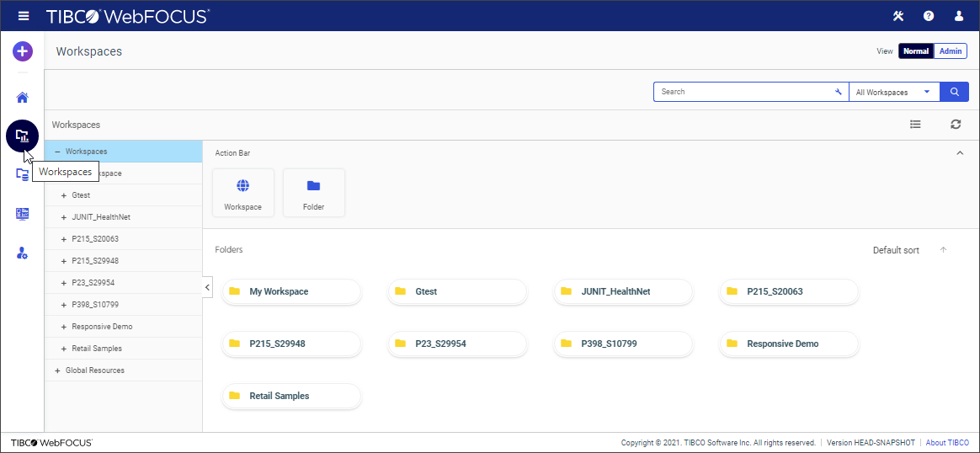Follow the About TIBCO link
The height and width of the screenshot is (453, 980).
tap(947, 442)
